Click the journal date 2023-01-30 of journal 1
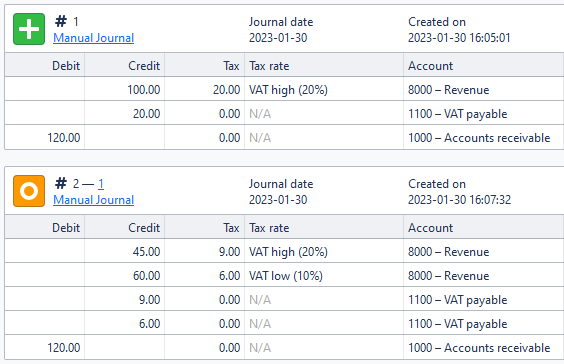564x364 pixels. 278,38
